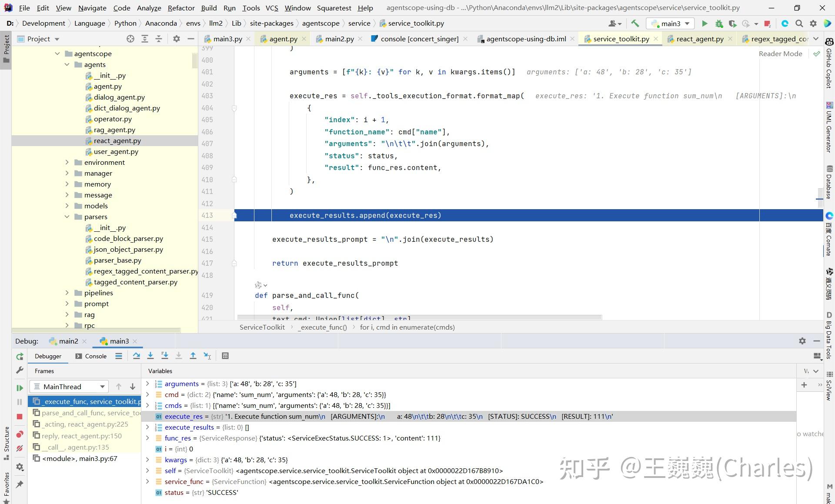Image resolution: width=835 pixels, height=504 pixels.
Task: Open the Evaluate Expression calculator icon
Action: [225, 356]
